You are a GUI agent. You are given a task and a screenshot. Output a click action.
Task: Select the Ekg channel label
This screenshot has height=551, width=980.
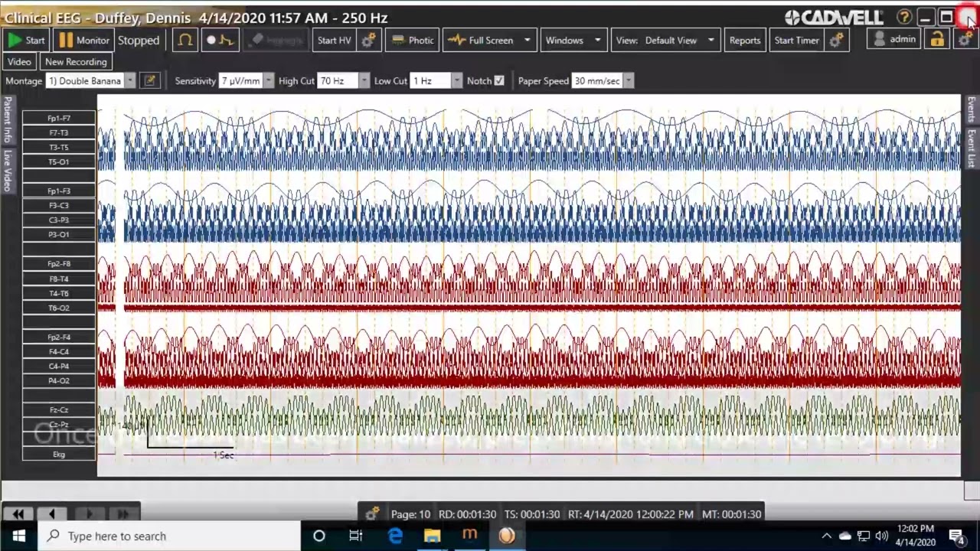[59, 454]
